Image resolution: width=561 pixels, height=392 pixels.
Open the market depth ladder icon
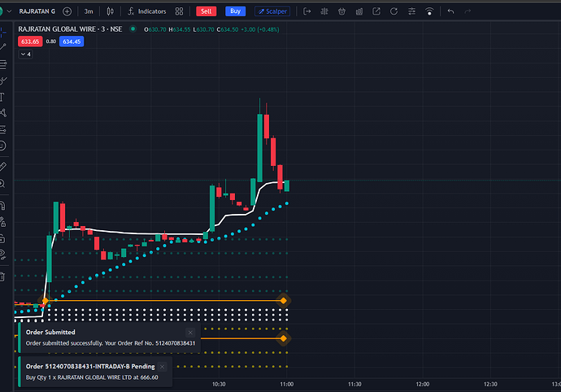click(324, 11)
